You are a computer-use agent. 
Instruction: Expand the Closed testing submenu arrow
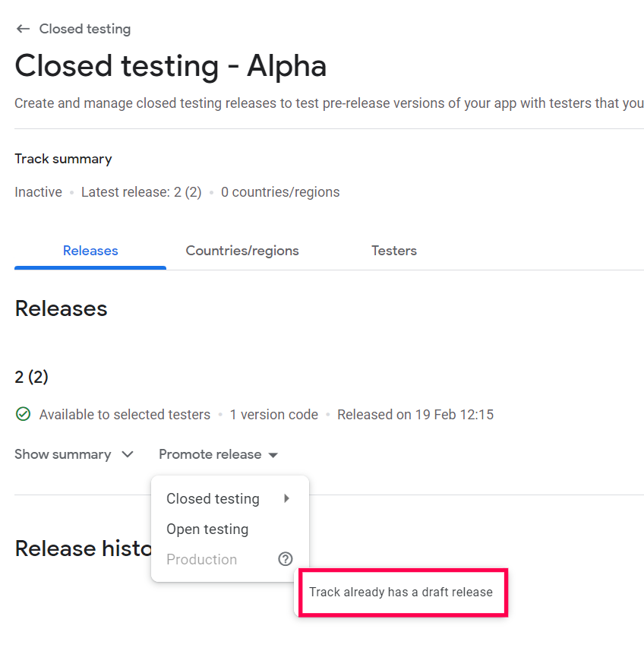point(286,499)
